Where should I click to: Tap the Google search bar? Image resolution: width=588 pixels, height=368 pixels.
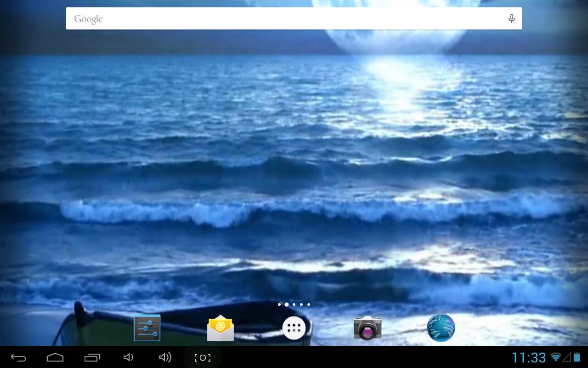(x=294, y=18)
